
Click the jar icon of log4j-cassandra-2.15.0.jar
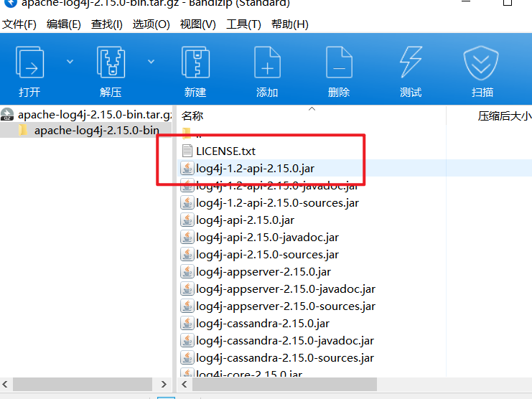(x=187, y=324)
